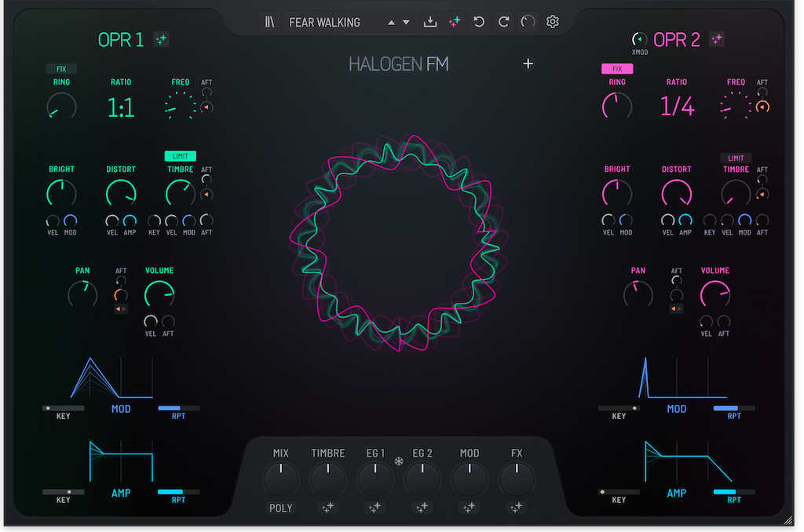Click the OPR 1 VOLUME knob
Screen dimensions: 804x532
(159, 295)
